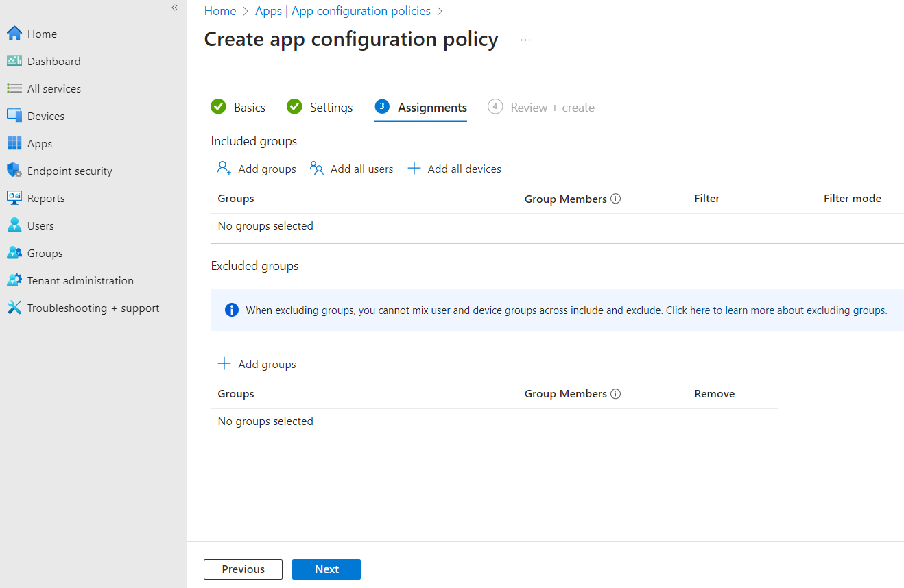Open Troubleshooting + support in the sidebar
Image resolution: width=904 pixels, height=588 pixels.
[93, 308]
